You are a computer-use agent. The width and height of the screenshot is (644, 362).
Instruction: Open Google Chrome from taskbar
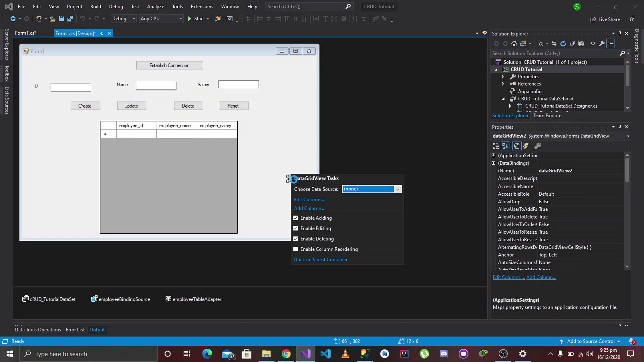coord(286,354)
